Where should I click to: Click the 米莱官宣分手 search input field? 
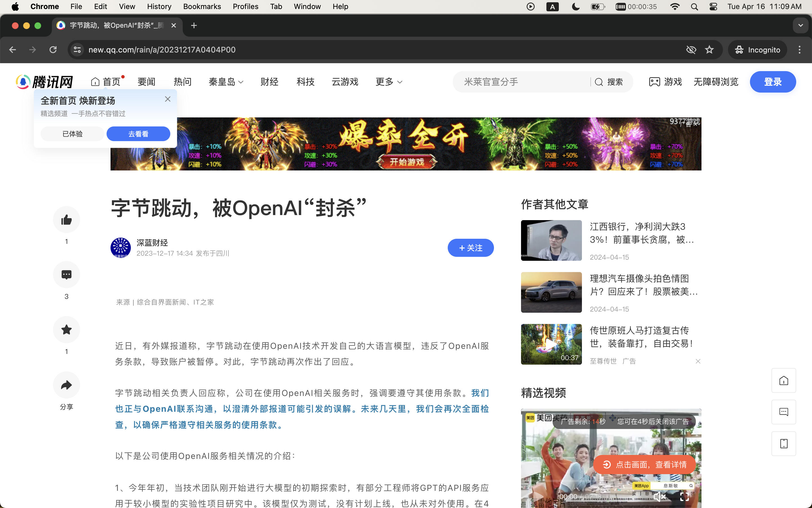(522, 82)
